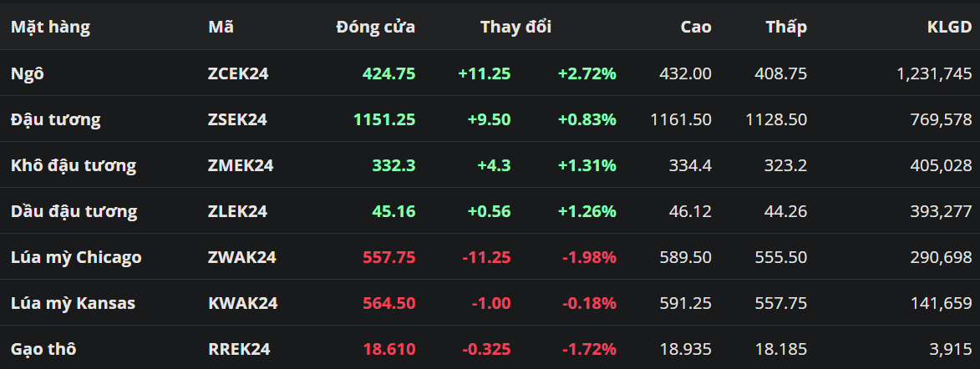980x369 pixels.
Task: Select the KLGD column header
Action: click(949, 27)
